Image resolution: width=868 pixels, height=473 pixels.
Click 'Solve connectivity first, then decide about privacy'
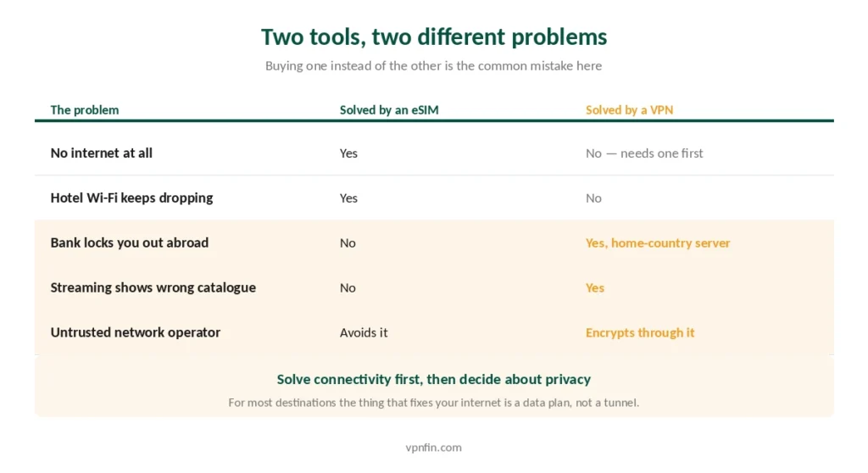coord(433,380)
